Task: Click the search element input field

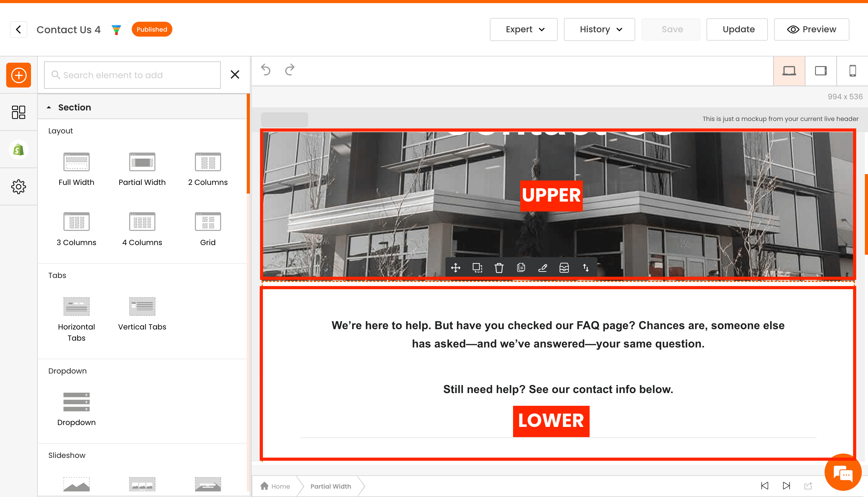Action: coord(132,75)
